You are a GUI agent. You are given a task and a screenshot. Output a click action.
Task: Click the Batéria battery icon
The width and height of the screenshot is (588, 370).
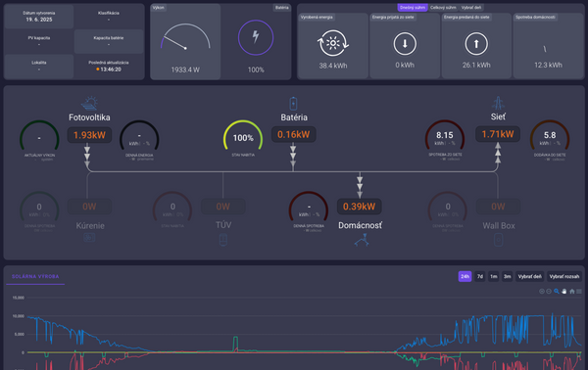[x=293, y=104]
